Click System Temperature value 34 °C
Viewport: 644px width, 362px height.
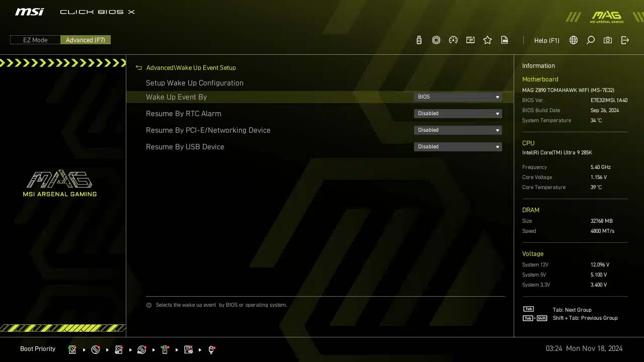(x=596, y=121)
